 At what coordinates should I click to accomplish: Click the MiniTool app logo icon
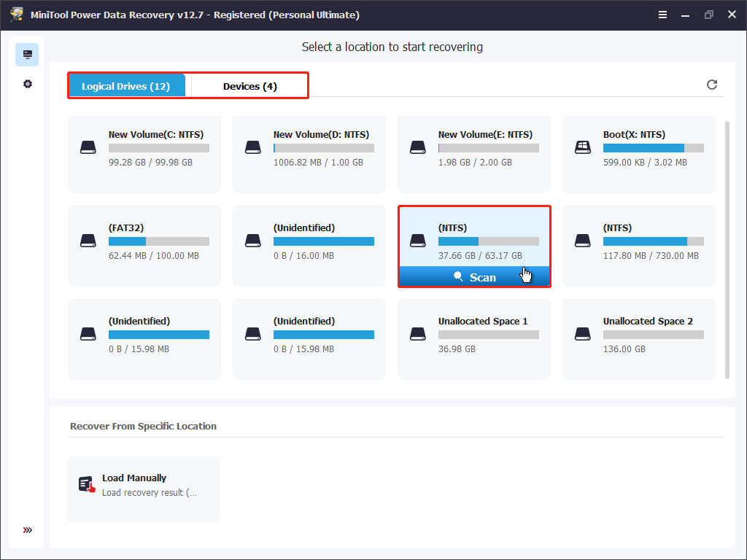pos(17,15)
